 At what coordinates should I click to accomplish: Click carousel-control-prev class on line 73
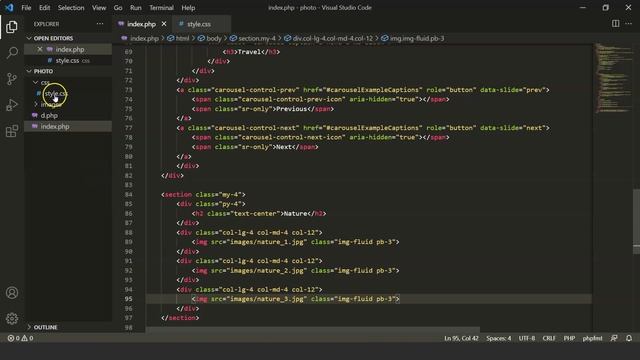(257, 90)
